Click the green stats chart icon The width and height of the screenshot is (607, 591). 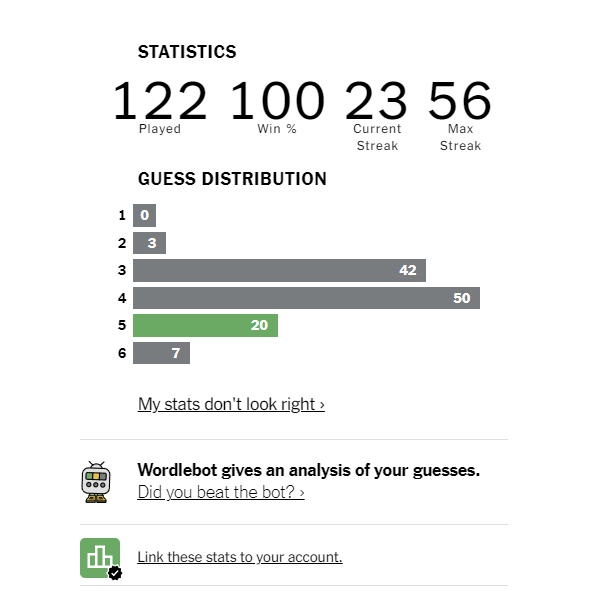pyautogui.click(x=101, y=558)
